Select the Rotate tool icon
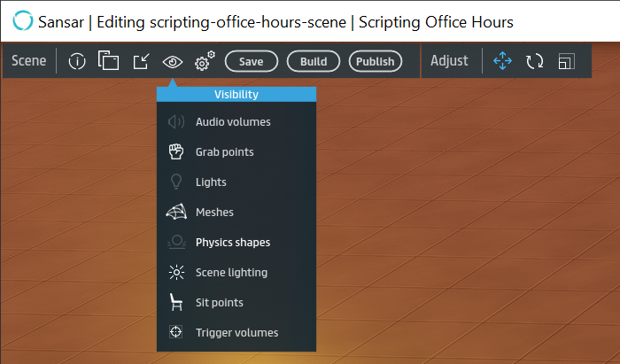This screenshot has width=620, height=364. pyautogui.click(x=534, y=62)
